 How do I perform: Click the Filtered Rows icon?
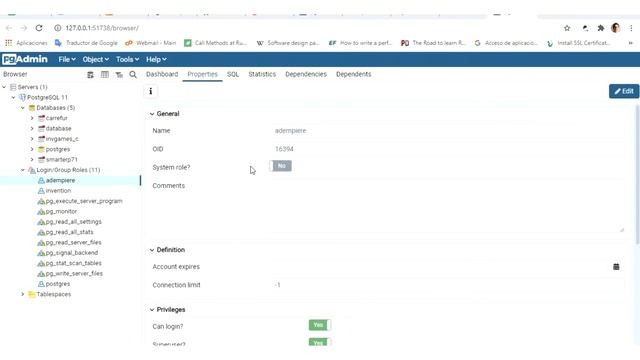click(x=119, y=75)
